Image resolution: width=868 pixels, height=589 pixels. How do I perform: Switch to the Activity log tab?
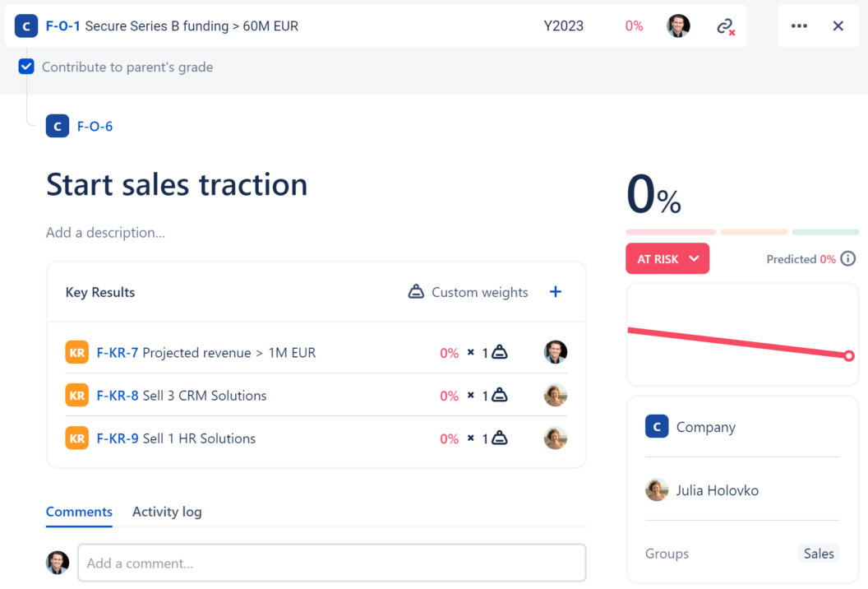(x=167, y=512)
